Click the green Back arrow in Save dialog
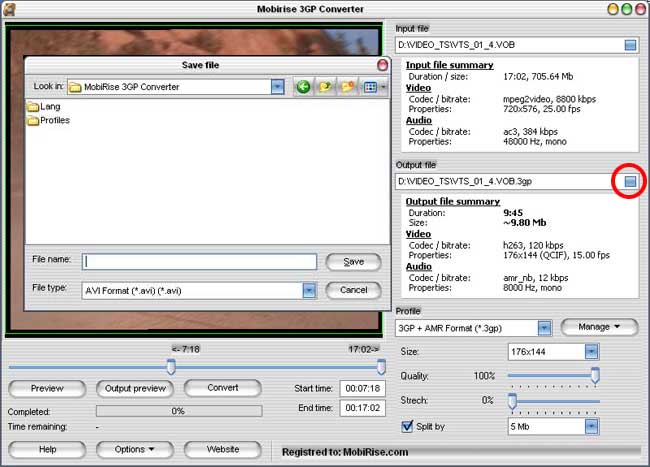The height and width of the screenshot is (467, 650). pyautogui.click(x=303, y=87)
